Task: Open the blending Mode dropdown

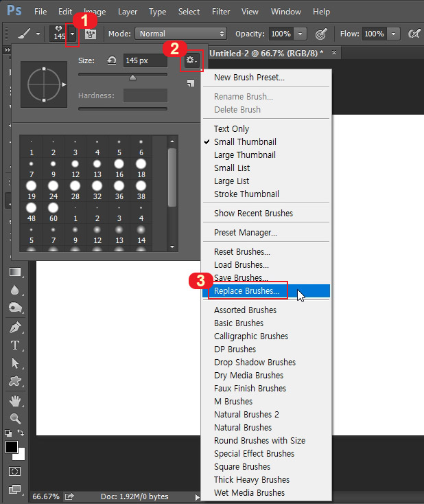Action: [x=180, y=34]
